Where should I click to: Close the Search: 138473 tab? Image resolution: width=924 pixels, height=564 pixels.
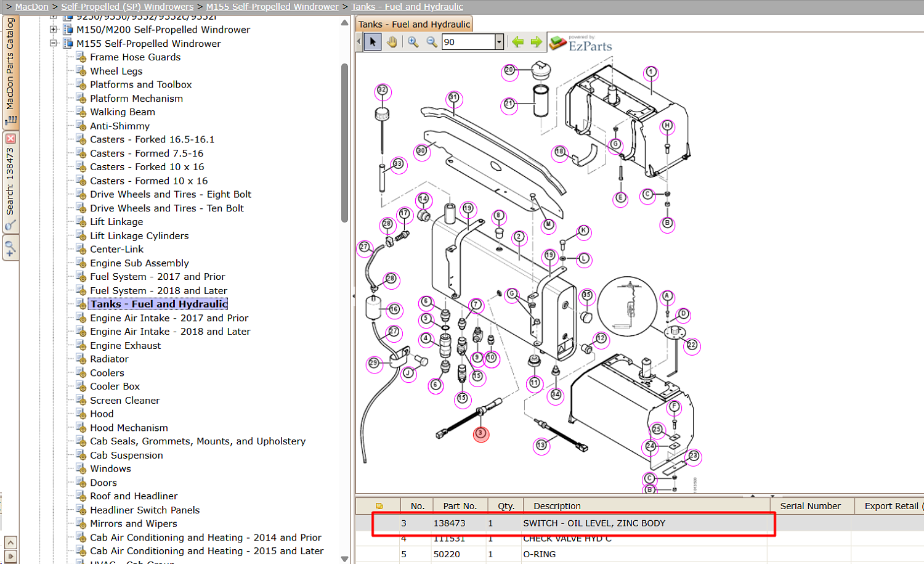pos(10,139)
